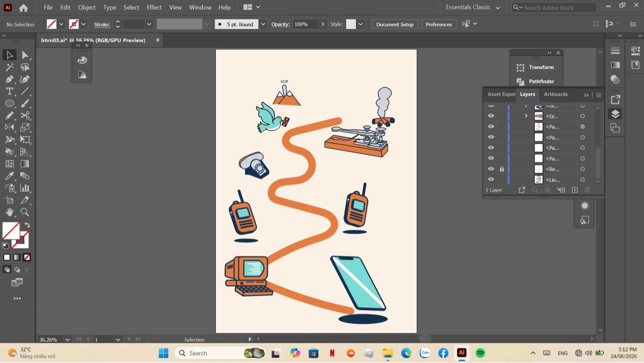This screenshot has width=644, height=363.
Task: Select the Column Graph tool
Action: 25,188
